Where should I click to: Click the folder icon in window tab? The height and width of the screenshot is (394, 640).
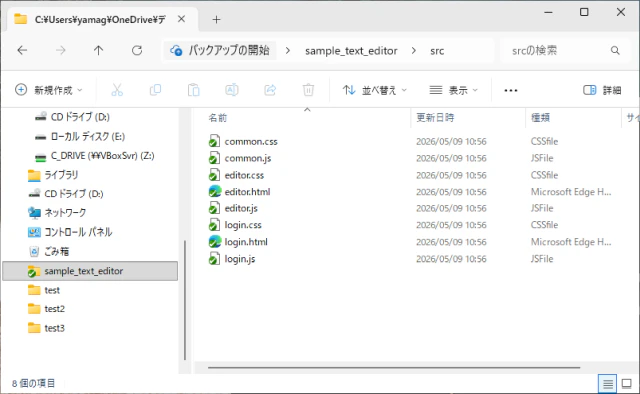click(20, 19)
